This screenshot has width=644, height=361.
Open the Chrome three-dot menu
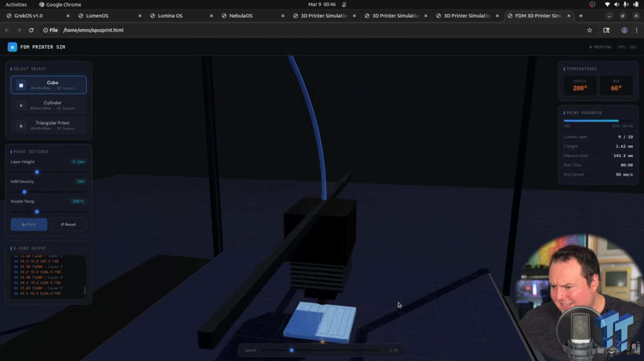[636, 30]
